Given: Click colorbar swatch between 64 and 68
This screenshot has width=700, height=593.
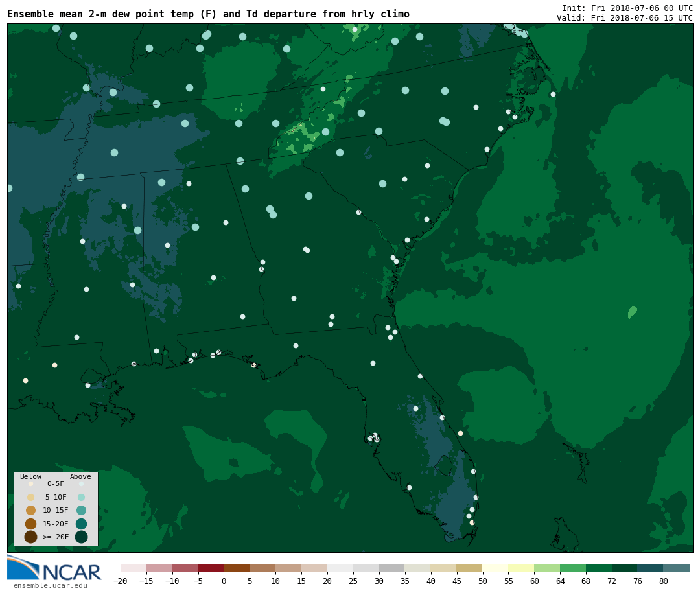Looking at the screenshot, I should 573,568.
